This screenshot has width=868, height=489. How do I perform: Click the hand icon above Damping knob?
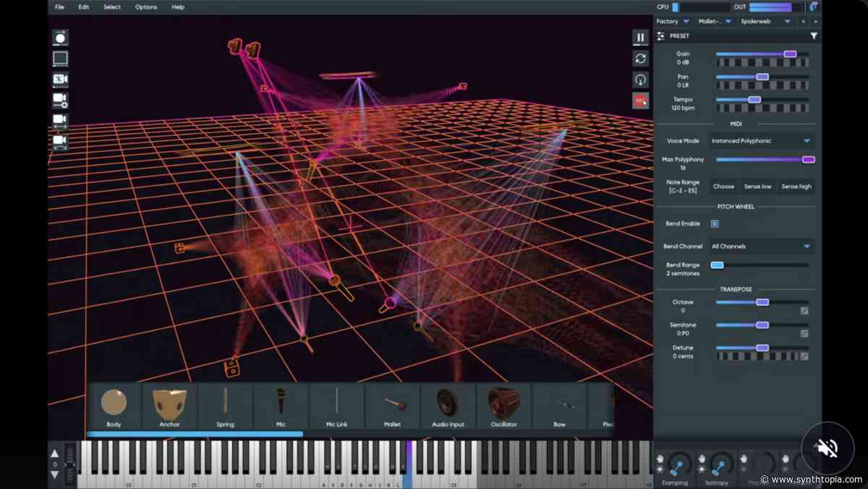(x=660, y=458)
